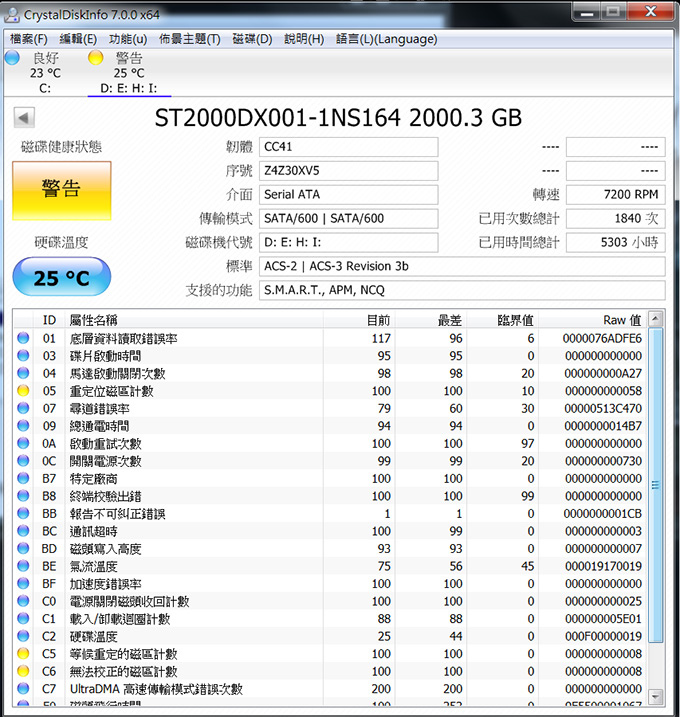The width and height of the screenshot is (680, 717).
Task: Click the ACS-2 | ACS-3 Revision 3b standard field
Action: [x=462, y=266]
